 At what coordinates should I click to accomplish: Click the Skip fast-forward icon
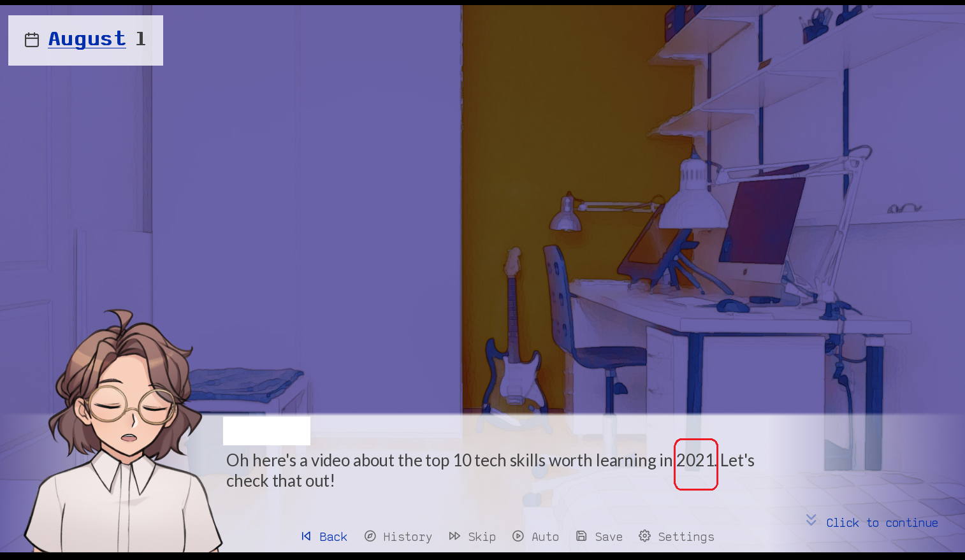[454, 536]
